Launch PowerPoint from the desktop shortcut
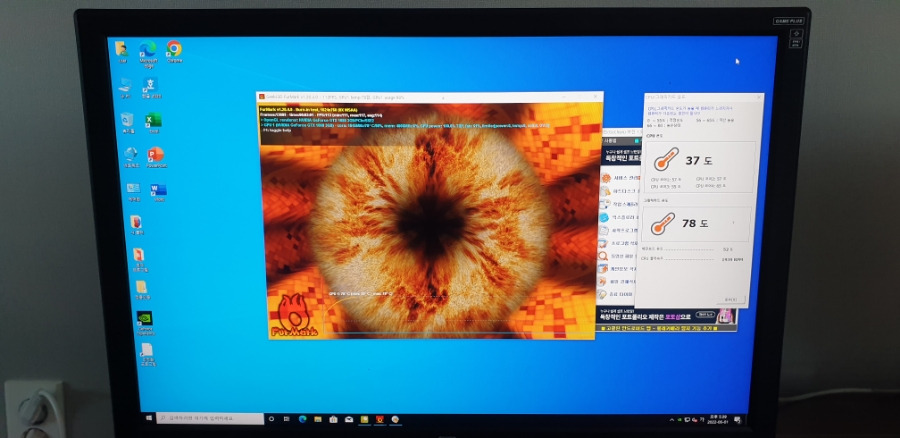Screen dimensions: 900x438 coord(155,156)
